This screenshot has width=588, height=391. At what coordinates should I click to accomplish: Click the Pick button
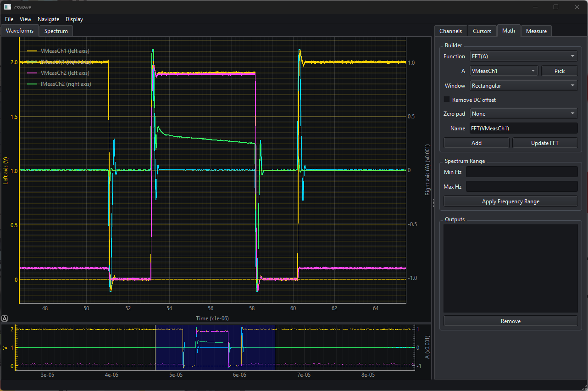560,71
